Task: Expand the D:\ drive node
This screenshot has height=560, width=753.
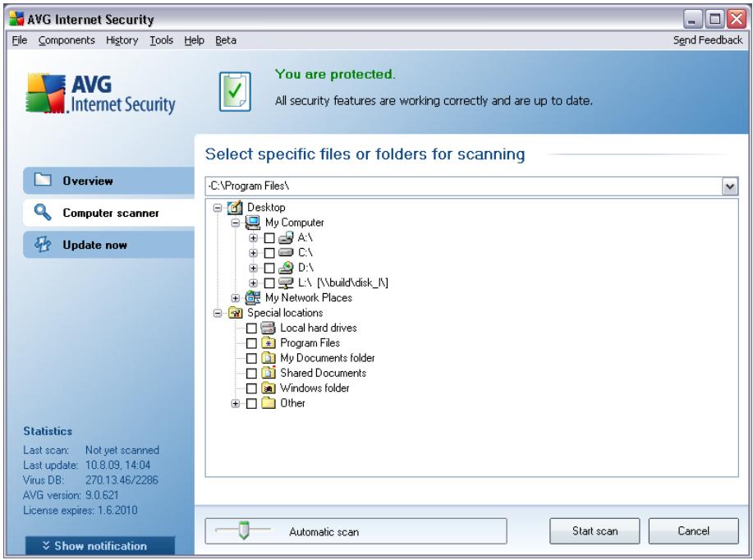Action: [253, 268]
